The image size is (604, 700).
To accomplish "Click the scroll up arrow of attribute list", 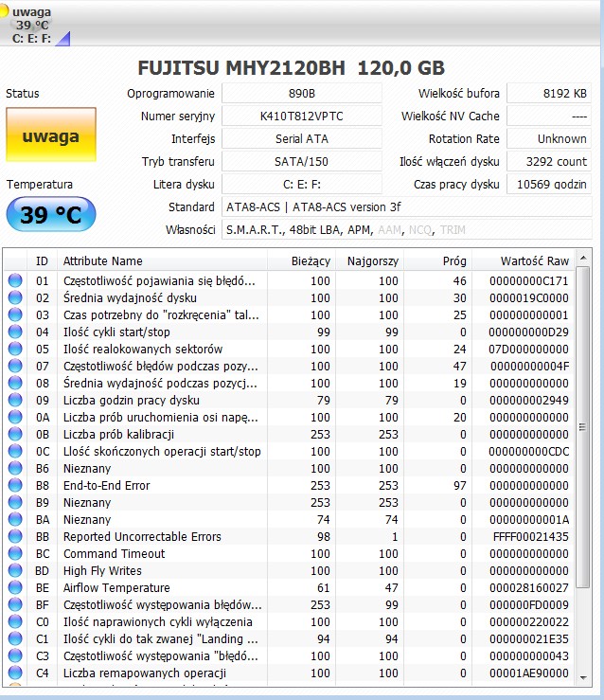I will [x=583, y=258].
